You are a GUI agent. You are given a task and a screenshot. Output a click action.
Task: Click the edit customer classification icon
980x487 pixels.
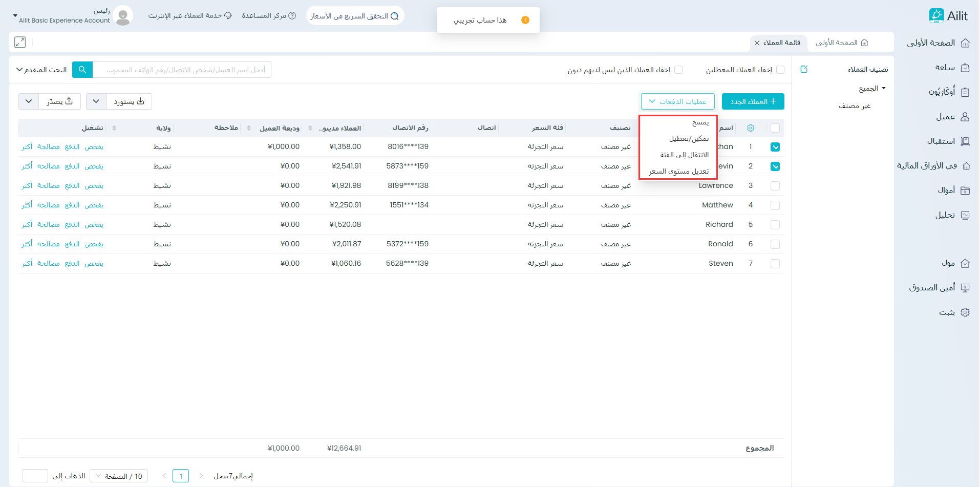(804, 69)
